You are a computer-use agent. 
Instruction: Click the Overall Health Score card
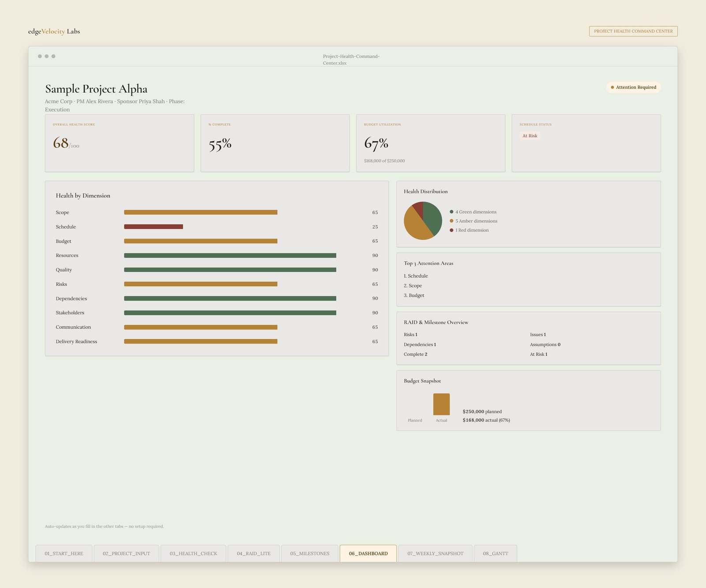(x=120, y=143)
